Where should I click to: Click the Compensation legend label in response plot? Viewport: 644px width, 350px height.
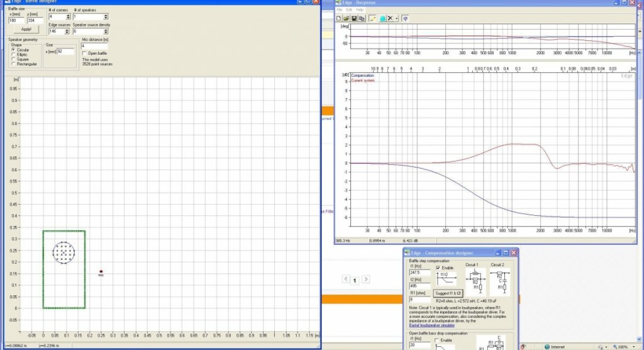point(362,76)
